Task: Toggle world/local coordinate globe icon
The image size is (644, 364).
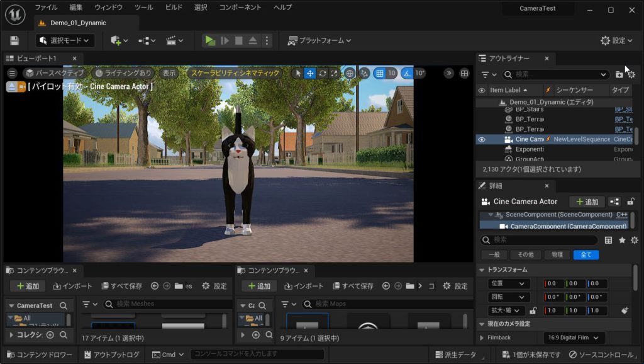Action: tap(350, 73)
